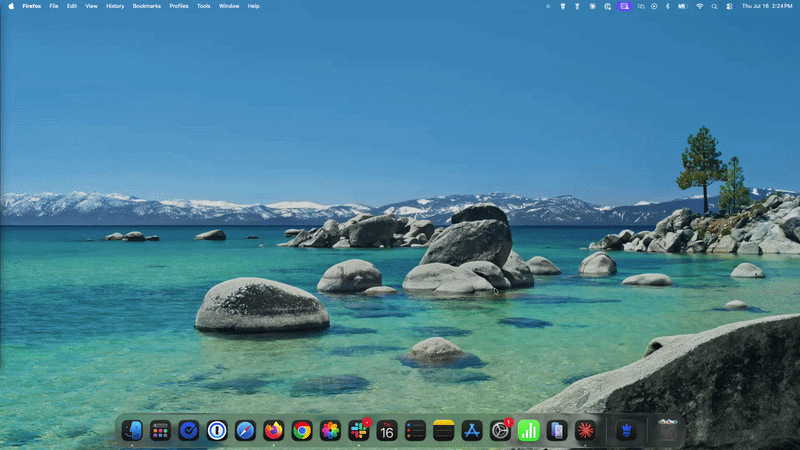This screenshot has height=450, width=800.
Task: Open the Wi-Fi menu bar icon
Action: pyautogui.click(x=699, y=6)
